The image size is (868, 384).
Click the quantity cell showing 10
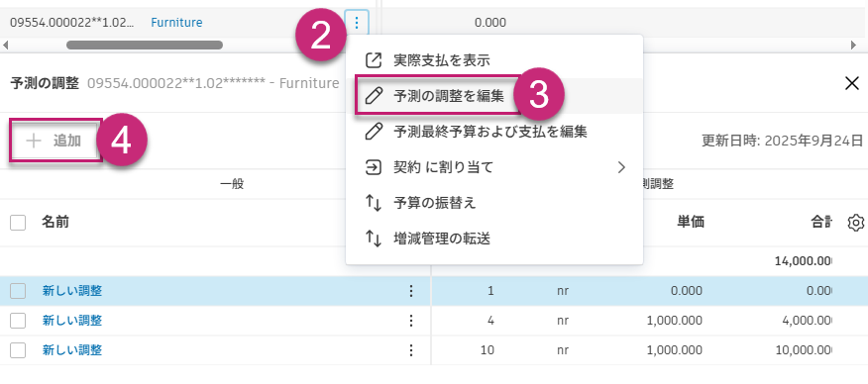488,349
